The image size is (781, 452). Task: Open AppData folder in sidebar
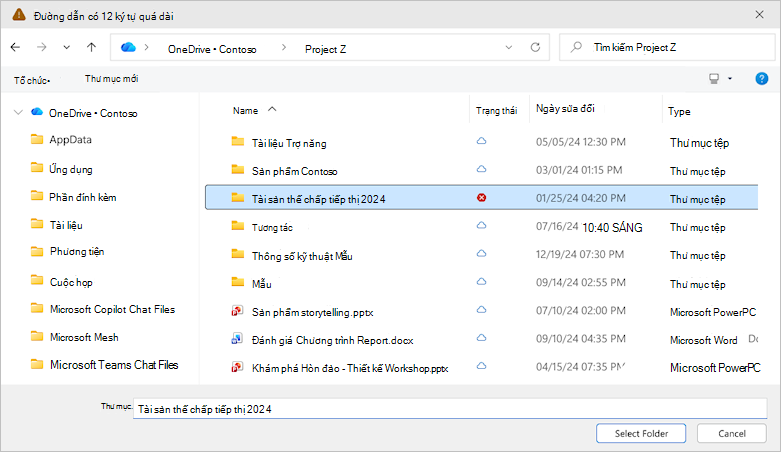point(70,140)
